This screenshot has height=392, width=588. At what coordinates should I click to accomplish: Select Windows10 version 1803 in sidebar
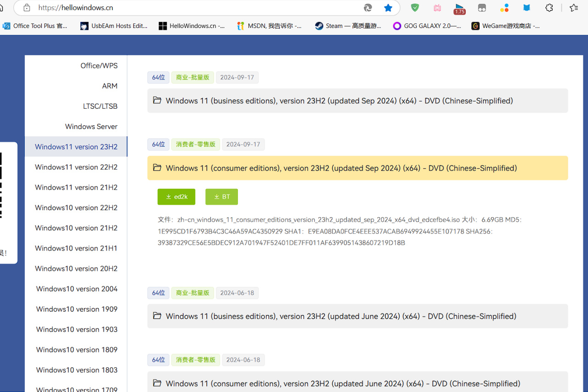click(x=76, y=370)
